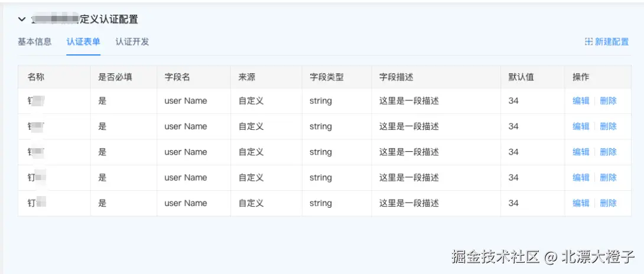
Task: Open the 认证开发 tab
Action: tap(132, 42)
